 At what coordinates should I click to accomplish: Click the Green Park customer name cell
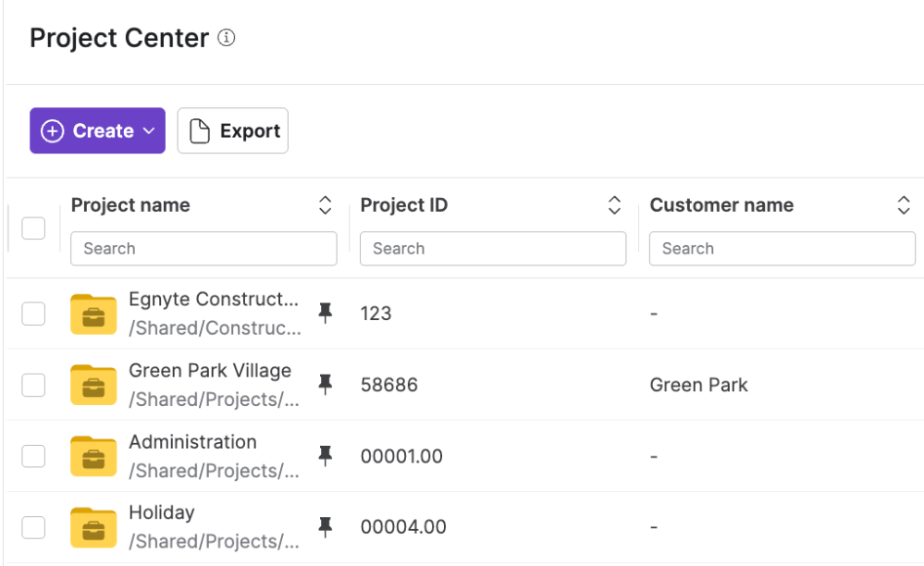(x=699, y=385)
